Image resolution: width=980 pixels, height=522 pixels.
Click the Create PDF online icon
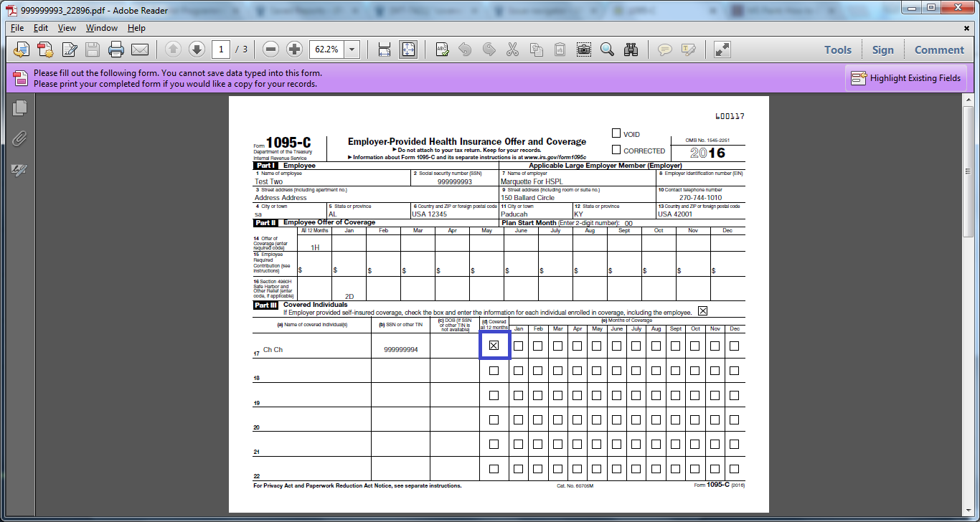click(x=46, y=49)
